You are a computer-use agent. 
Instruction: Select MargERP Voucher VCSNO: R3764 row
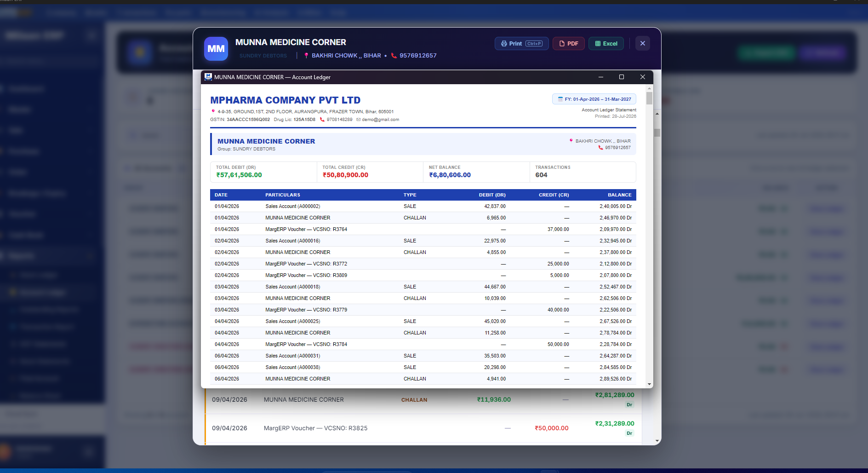point(423,229)
